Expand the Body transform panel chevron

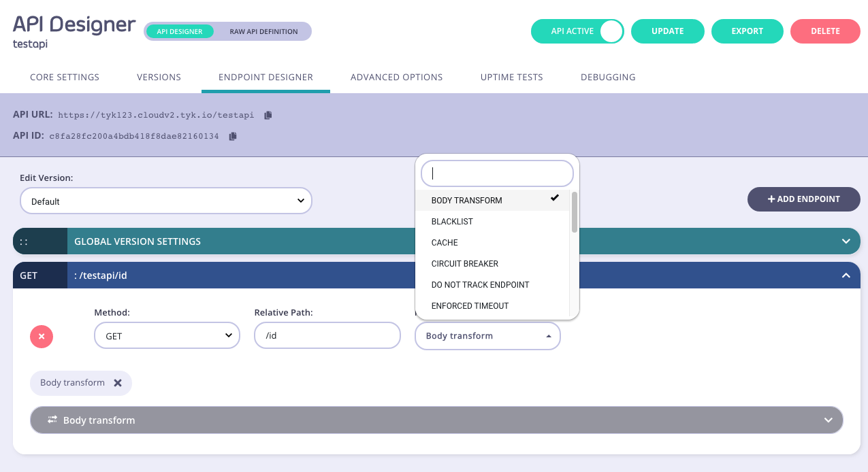coord(829,420)
